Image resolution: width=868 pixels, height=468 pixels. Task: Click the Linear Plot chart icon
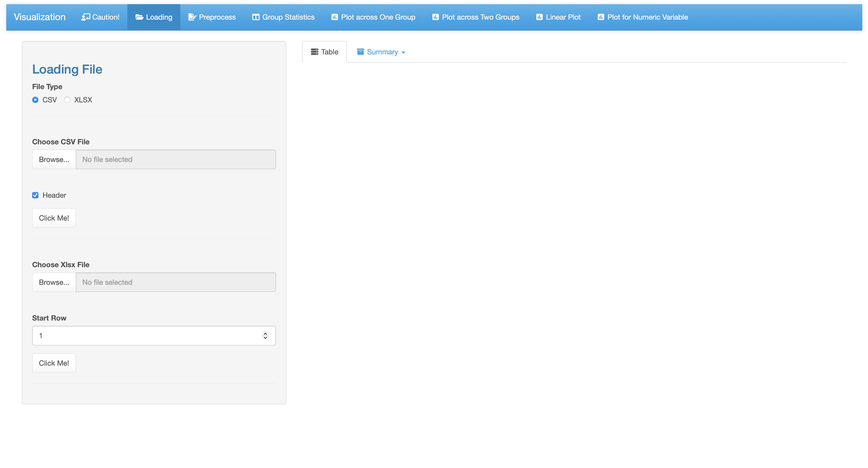540,17
